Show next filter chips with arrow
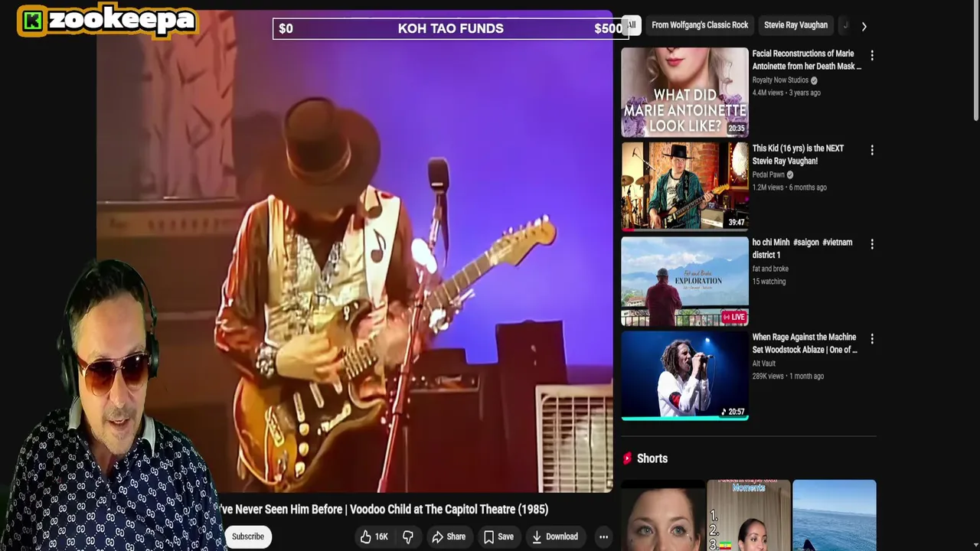 [x=864, y=26]
